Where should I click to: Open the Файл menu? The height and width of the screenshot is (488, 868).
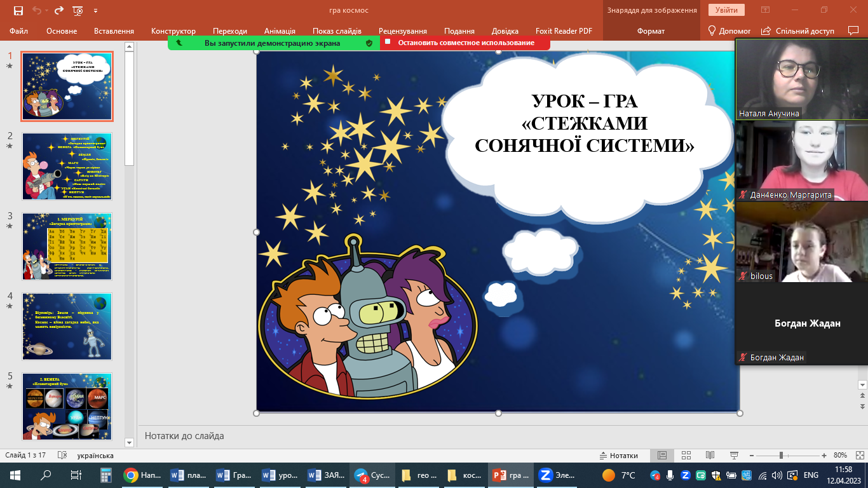click(x=19, y=30)
